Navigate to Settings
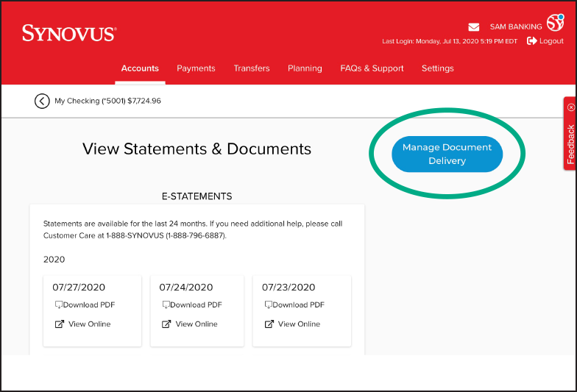This screenshot has height=392, width=577. pos(437,68)
